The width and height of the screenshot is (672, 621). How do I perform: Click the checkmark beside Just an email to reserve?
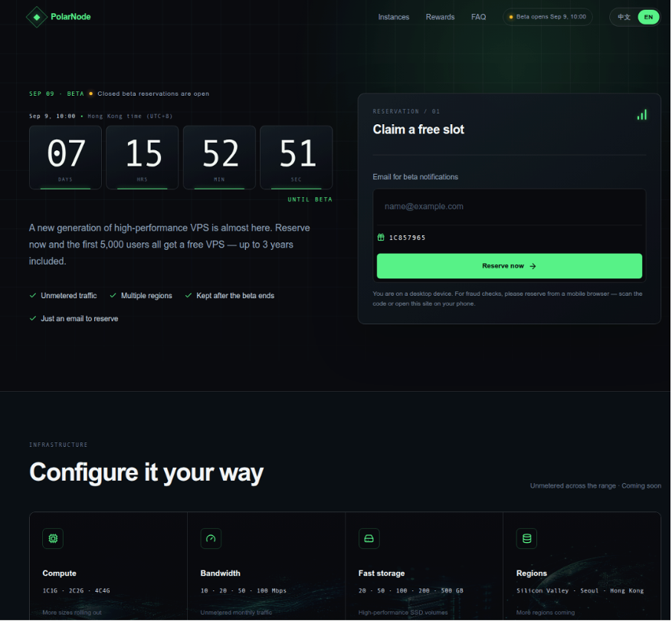coord(33,319)
